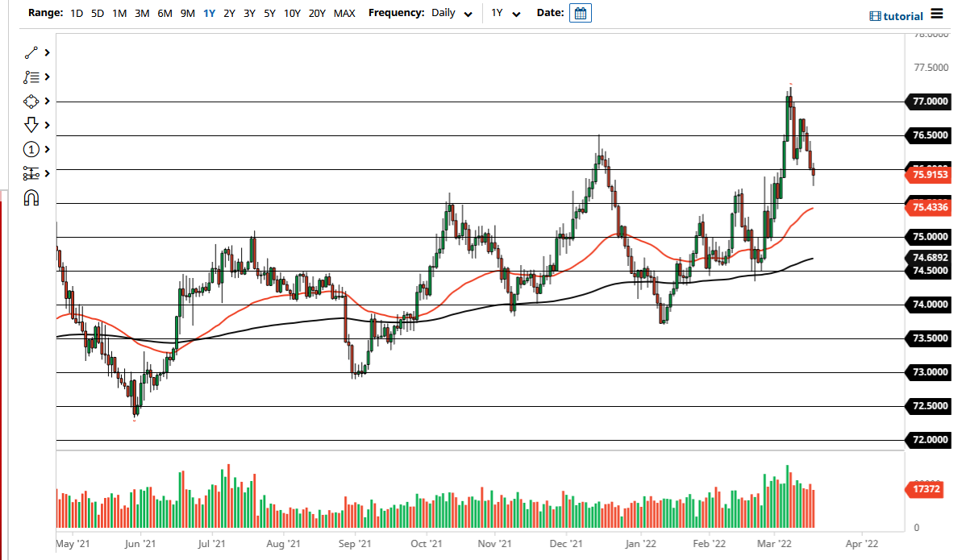Viewport: 962px width, 560px height.
Task: Select the 20Y range button
Action: [x=317, y=13]
